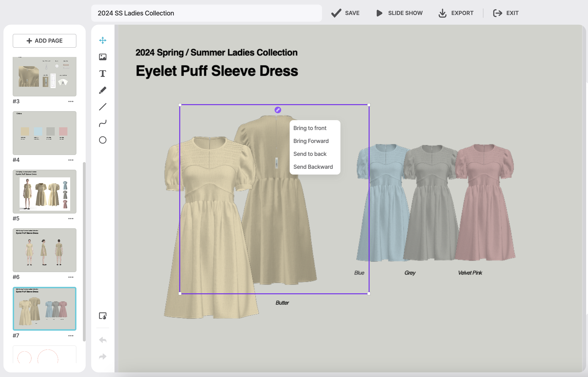This screenshot has height=377, width=588.
Task: Open page #4 Colors thumbnail
Action: point(44,133)
